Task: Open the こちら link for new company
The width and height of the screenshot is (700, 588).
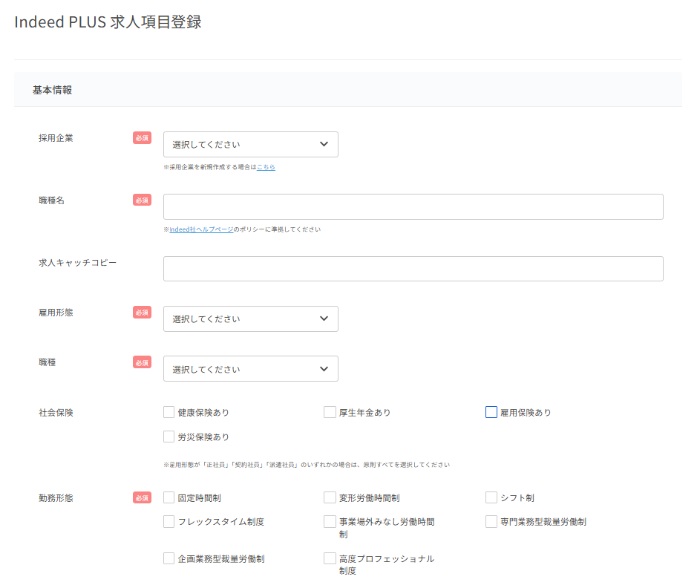Action: tap(266, 168)
